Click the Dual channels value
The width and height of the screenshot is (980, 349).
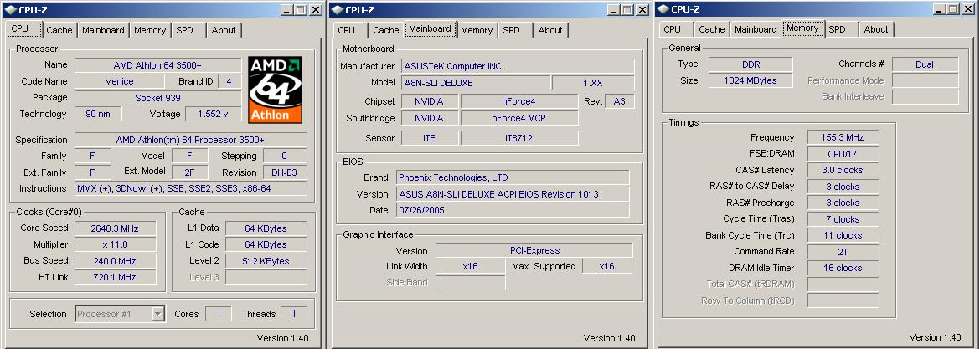(x=925, y=64)
